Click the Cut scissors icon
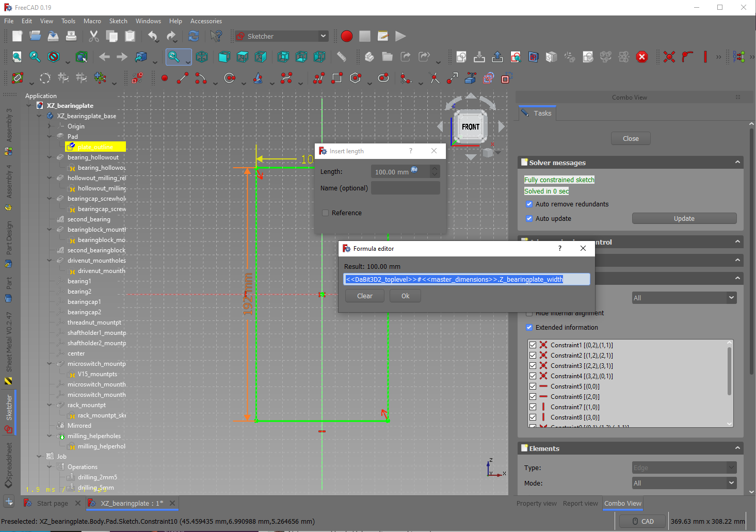The width and height of the screenshot is (756, 532). 93,36
